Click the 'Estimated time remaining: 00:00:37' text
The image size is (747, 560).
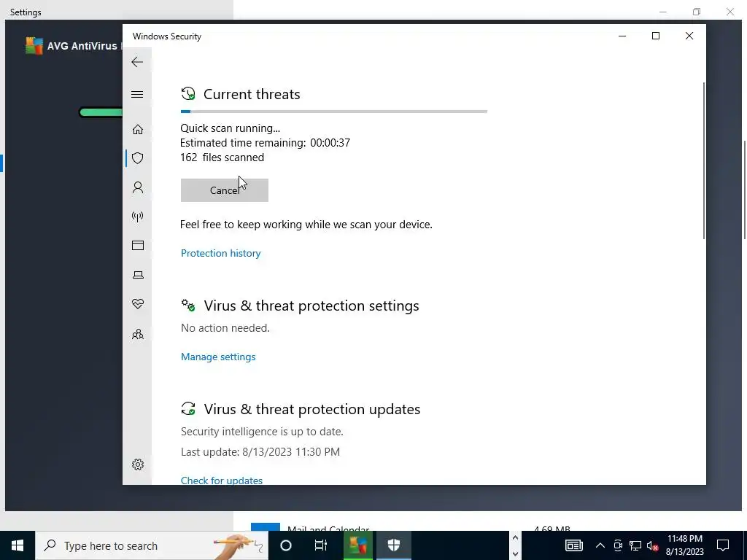[265, 143]
